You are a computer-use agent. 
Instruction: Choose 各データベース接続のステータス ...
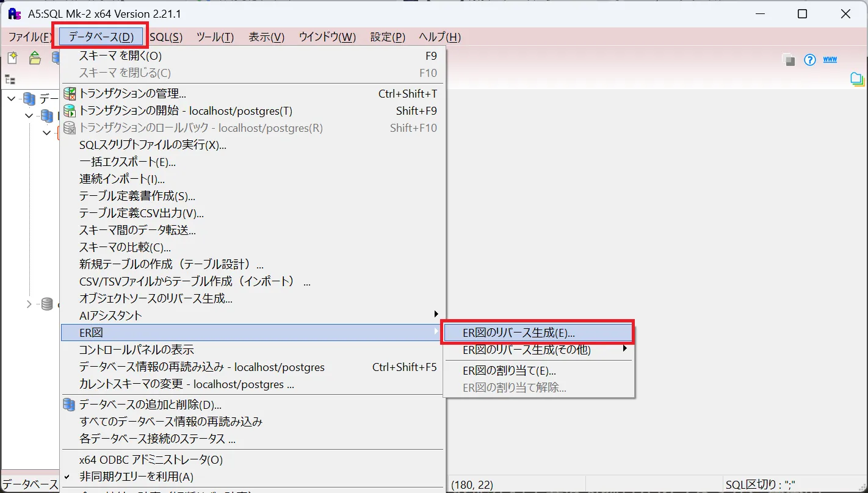tap(253, 439)
